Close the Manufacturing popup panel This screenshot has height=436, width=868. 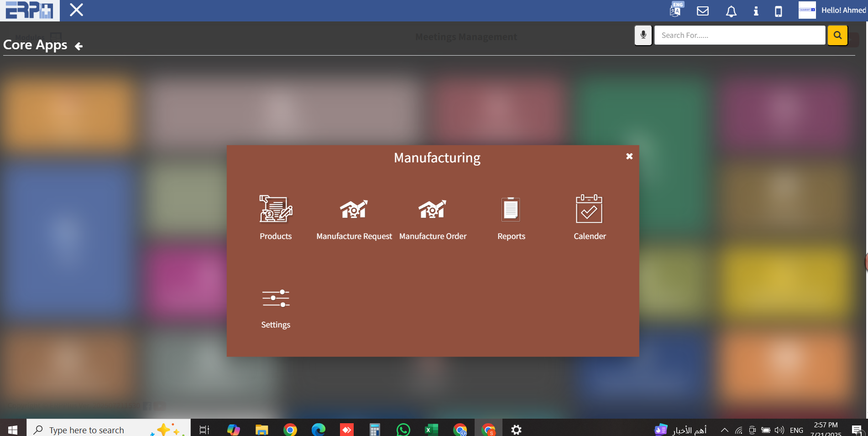[629, 156]
